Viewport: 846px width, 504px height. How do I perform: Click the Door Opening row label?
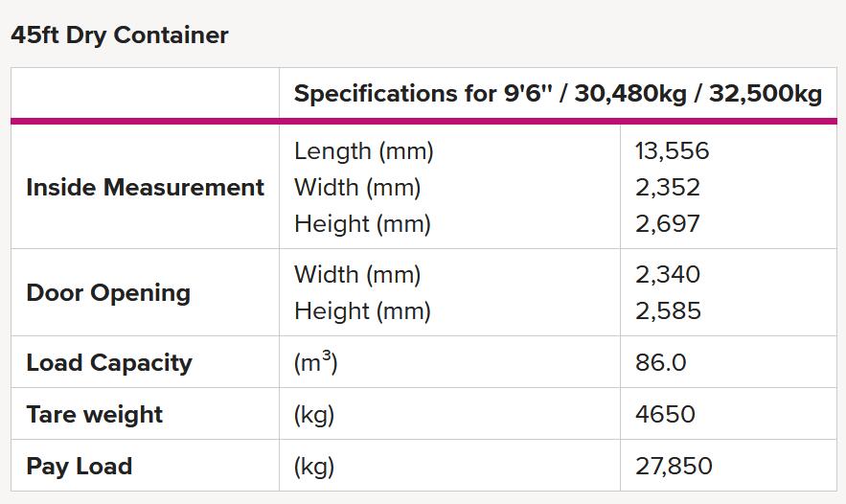[108, 293]
